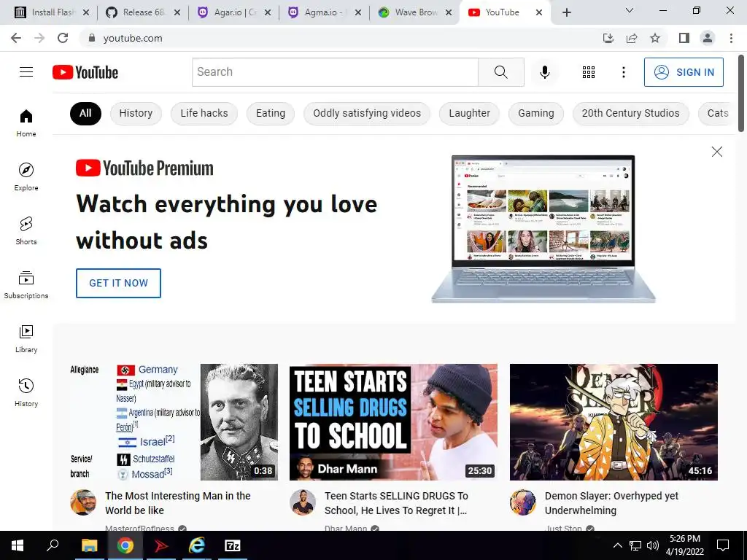The height and width of the screenshot is (560, 747).
Task: Bookmark this page with the star icon
Action: click(x=655, y=38)
